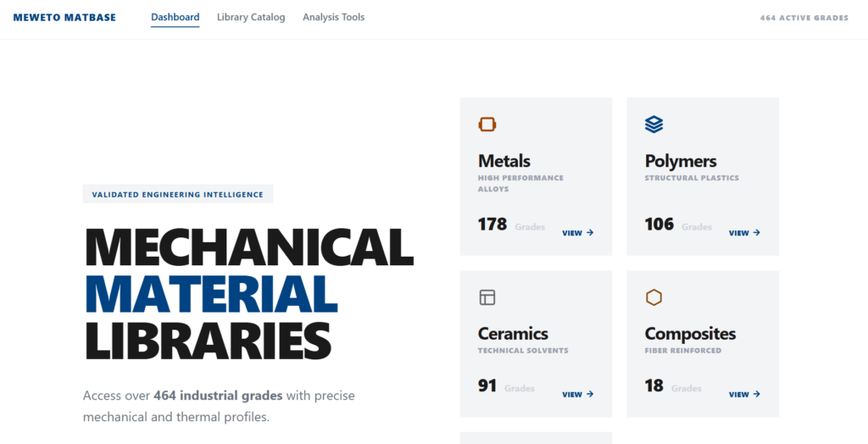Click the Composites card heading
Screen dimensions: 868x444
[x=690, y=334]
